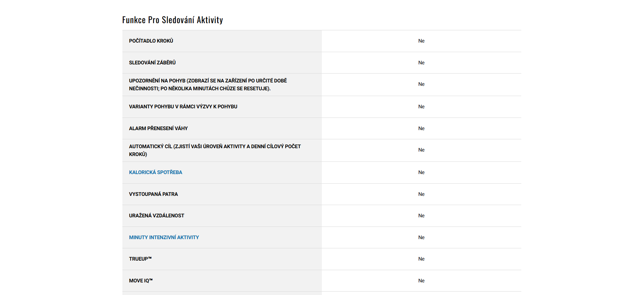Click the Uražená vzdálenost row label
This screenshot has width=644, height=295.
[156, 216]
